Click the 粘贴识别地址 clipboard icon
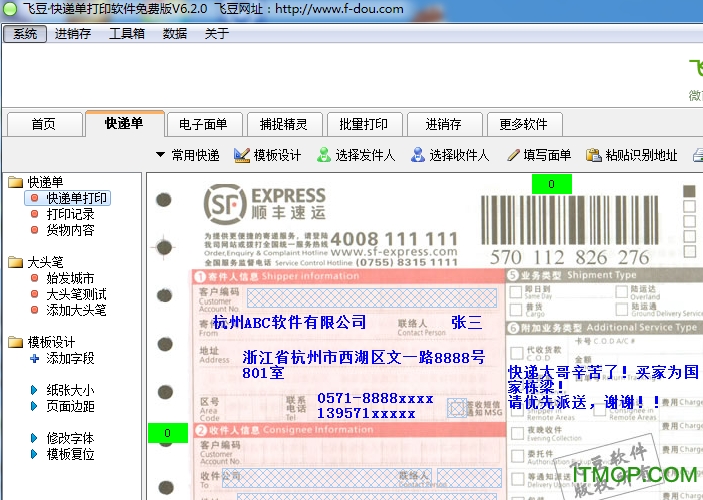The height and width of the screenshot is (500, 703). (x=594, y=155)
